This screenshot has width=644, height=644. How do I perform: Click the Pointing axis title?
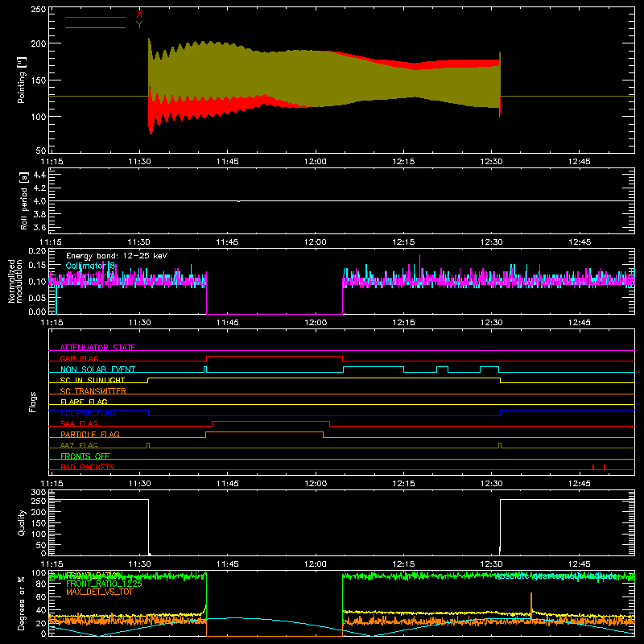coord(22,80)
